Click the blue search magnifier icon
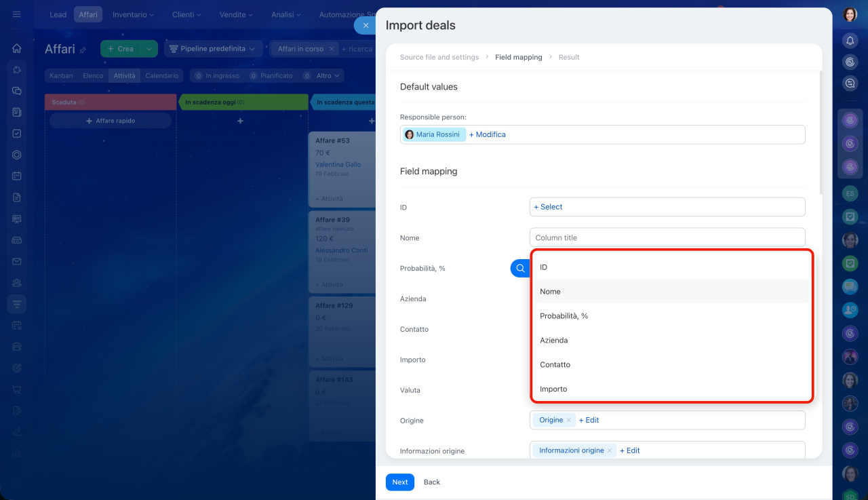Viewport: 868px width, 500px height. [x=520, y=269]
